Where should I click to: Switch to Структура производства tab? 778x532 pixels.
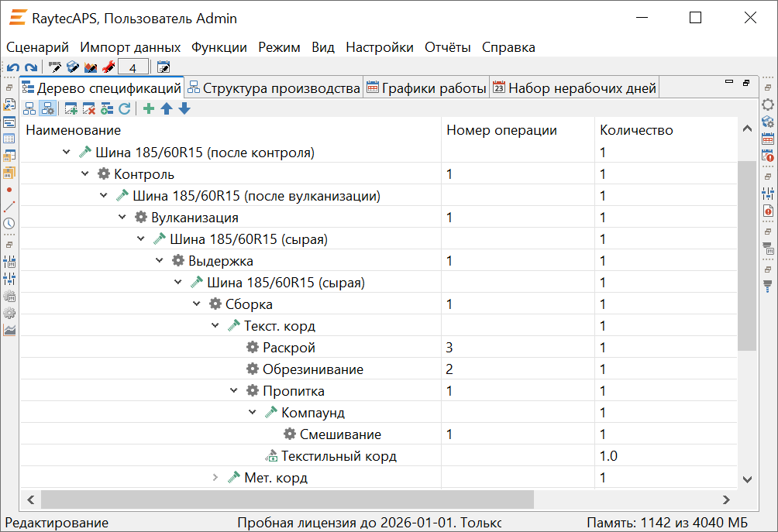(274, 88)
